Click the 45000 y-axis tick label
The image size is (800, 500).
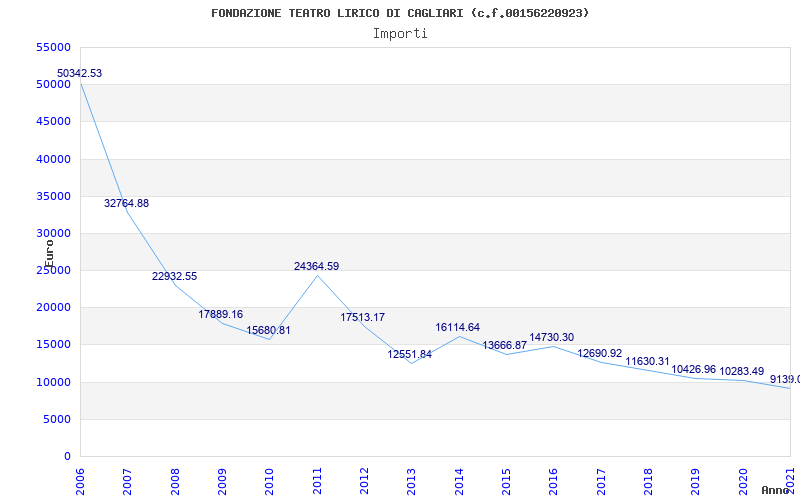(x=53, y=121)
